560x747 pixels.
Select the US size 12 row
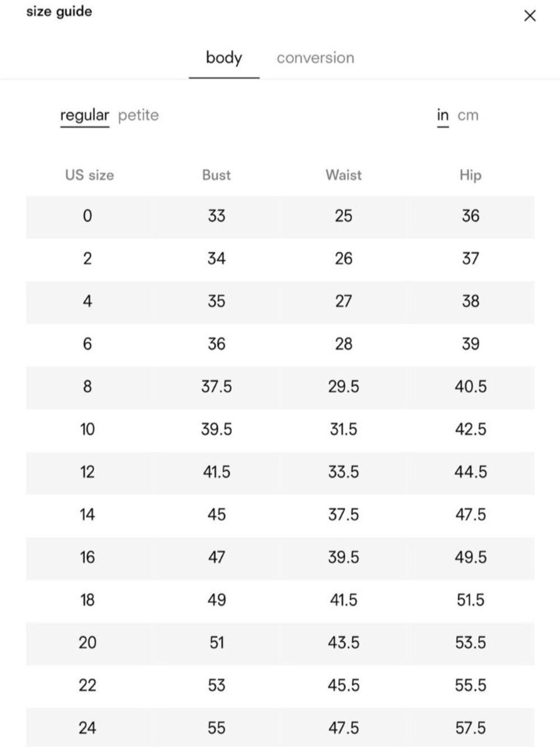(280, 472)
